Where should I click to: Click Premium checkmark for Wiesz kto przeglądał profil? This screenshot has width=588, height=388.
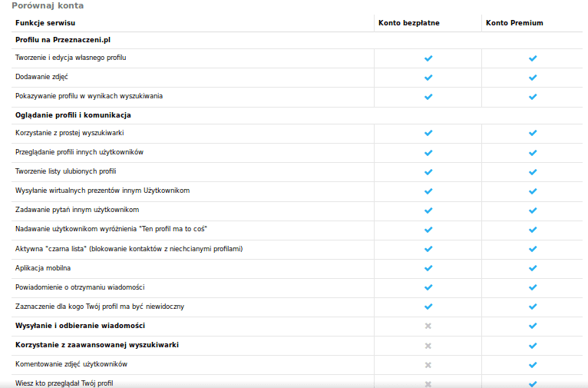533,383
